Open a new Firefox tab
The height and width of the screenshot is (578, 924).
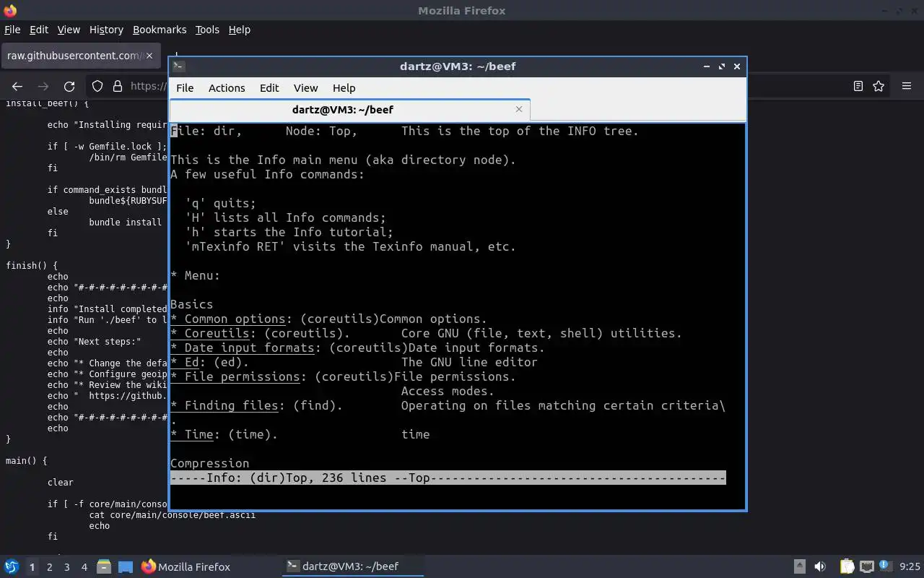(x=176, y=56)
